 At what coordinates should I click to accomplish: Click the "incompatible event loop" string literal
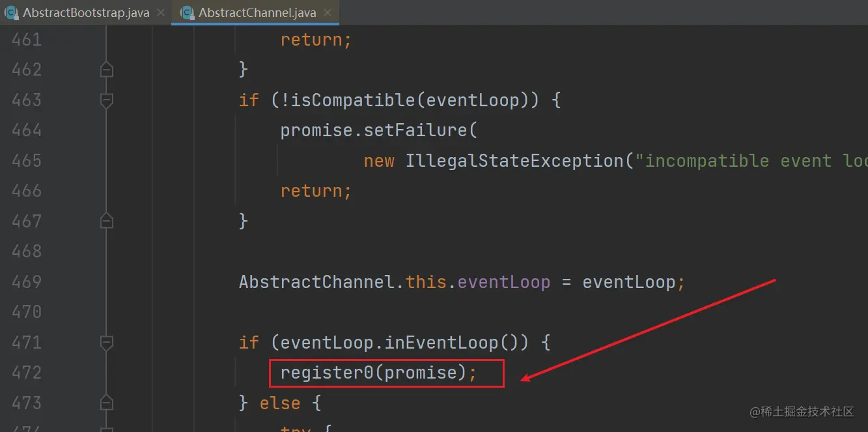click(x=751, y=161)
